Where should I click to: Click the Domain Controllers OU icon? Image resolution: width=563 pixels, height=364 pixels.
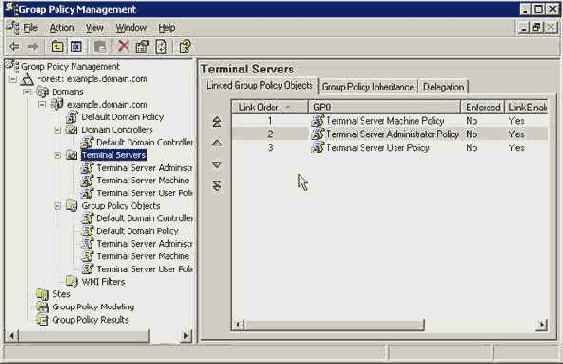(72, 130)
